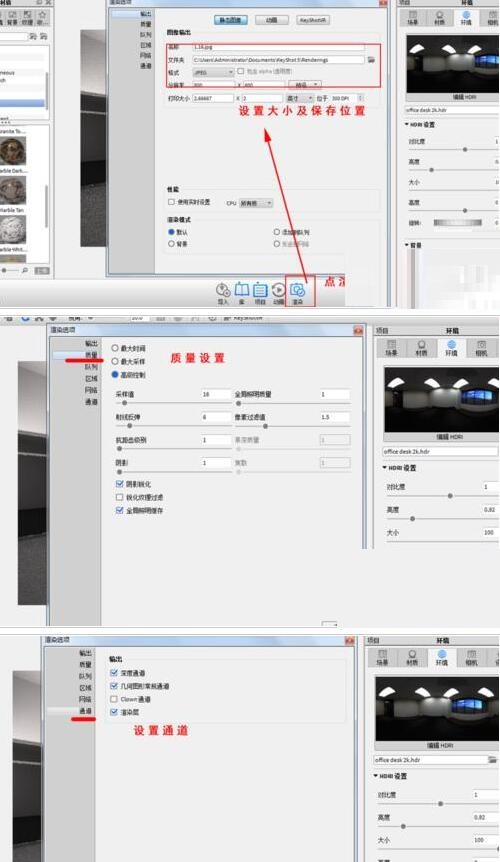Open the CPU cores dropdown
Screen dimensions: 500x862
coord(255,203)
